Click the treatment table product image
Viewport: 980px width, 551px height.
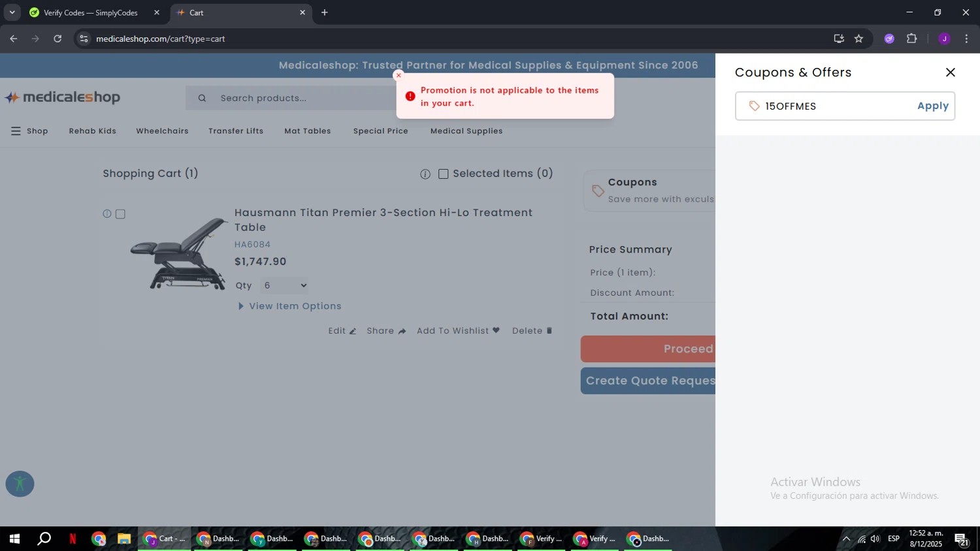(178, 253)
